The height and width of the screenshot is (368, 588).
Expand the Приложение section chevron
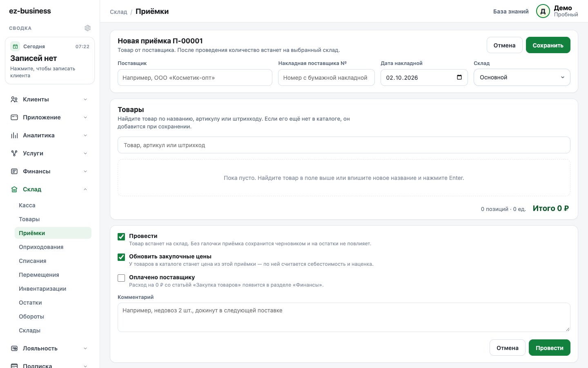[x=85, y=117]
